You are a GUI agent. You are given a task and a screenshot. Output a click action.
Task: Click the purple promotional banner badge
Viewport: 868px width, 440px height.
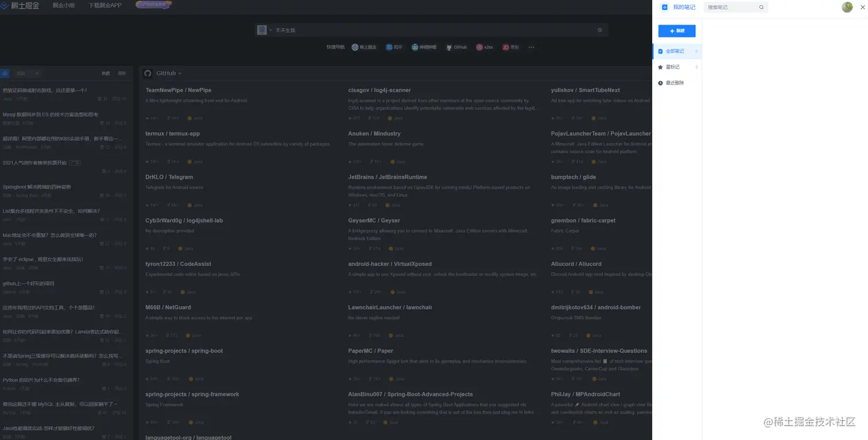[x=153, y=5]
